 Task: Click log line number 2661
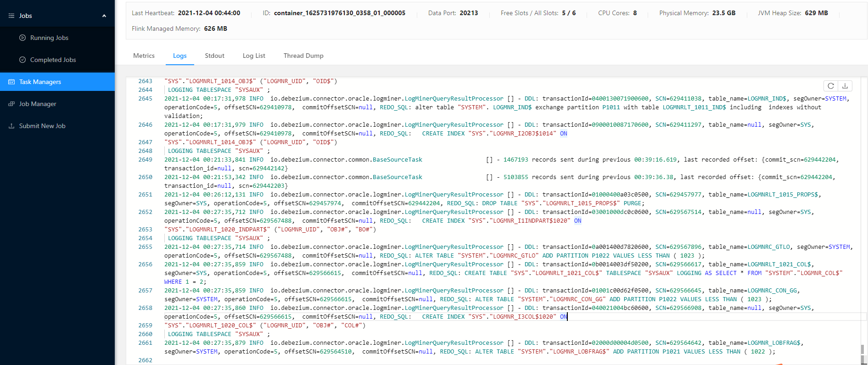point(146,343)
